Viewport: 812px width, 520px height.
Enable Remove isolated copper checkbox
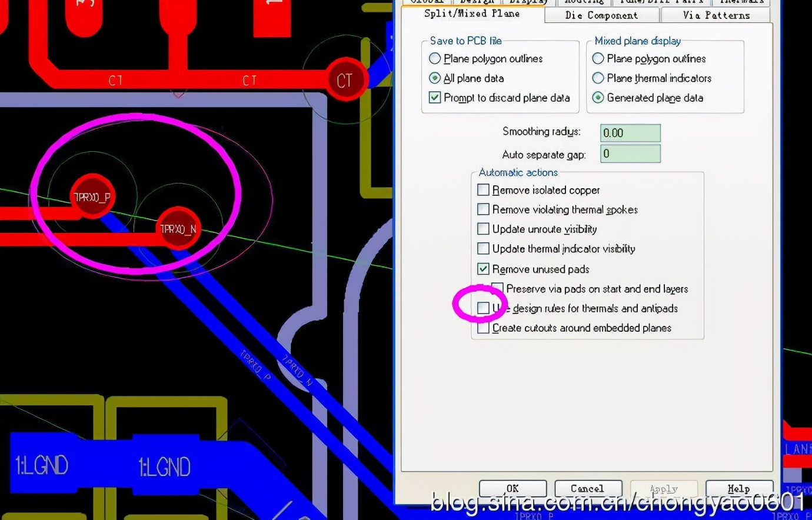pyautogui.click(x=483, y=190)
